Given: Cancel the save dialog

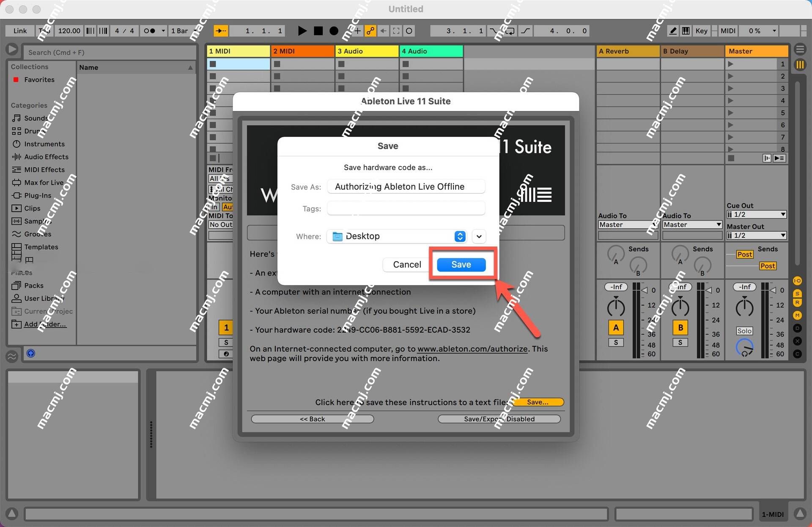Looking at the screenshot, I should coord(406,264).
